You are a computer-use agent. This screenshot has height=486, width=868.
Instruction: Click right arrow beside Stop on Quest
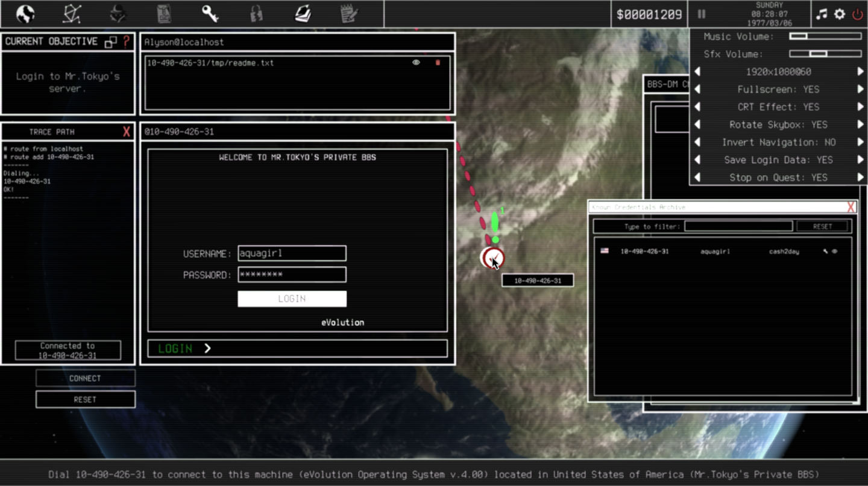pos(861,178)
